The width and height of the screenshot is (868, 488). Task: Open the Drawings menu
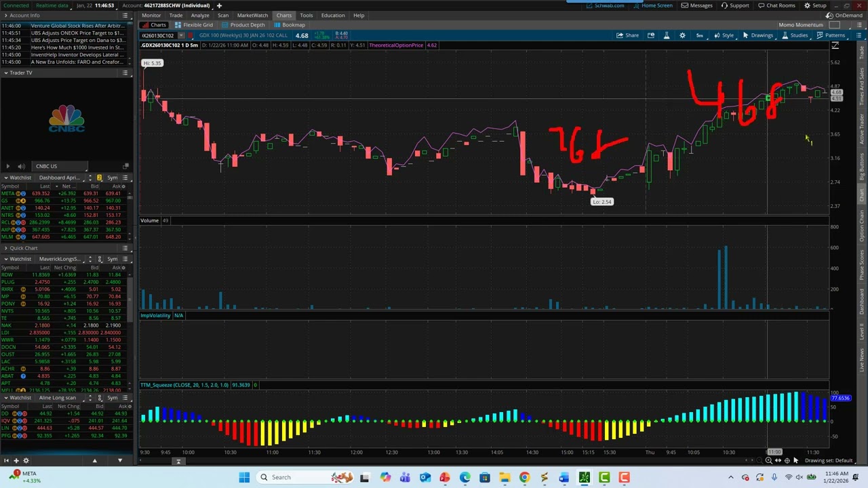click(x=757, y=35)
